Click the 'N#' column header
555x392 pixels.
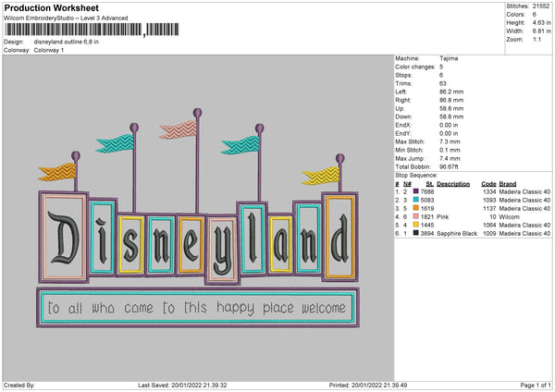pos(407,184)
